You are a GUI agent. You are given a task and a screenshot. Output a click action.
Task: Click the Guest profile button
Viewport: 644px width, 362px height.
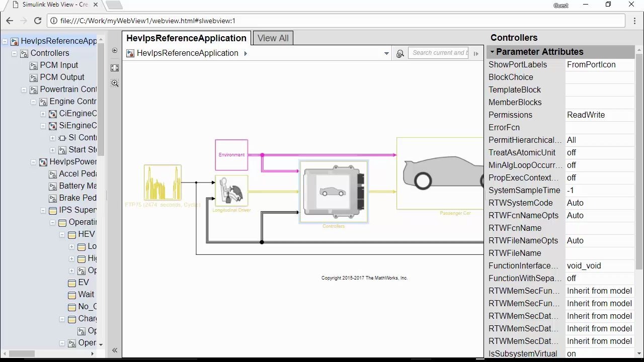click(x=561, y=6)
